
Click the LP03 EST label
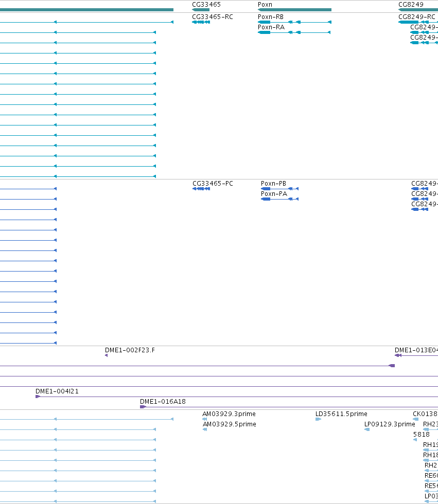tap(431, 496)
